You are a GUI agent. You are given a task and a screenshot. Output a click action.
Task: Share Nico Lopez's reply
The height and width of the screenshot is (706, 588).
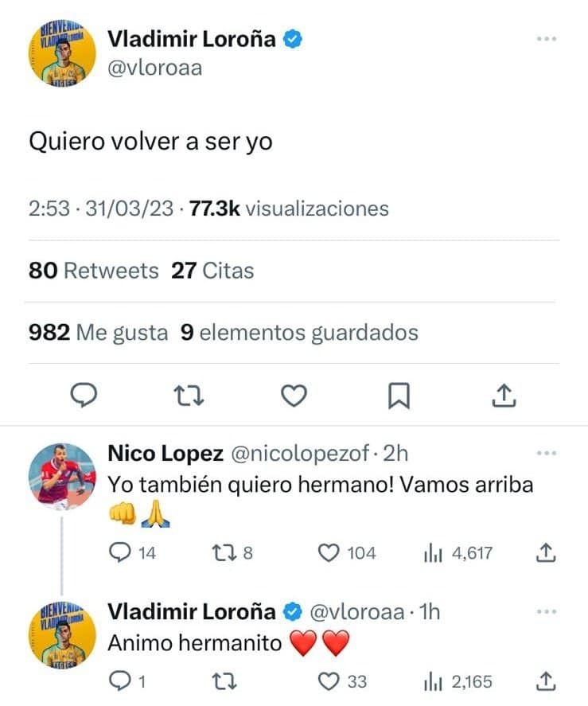pyautogui.click(x=546, y=553)
